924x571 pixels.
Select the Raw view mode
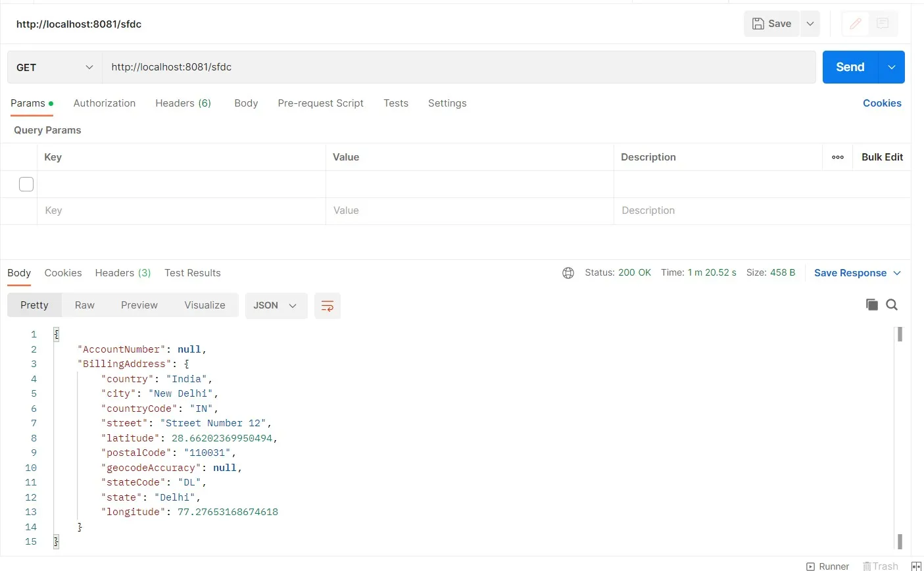click(85, 305)
